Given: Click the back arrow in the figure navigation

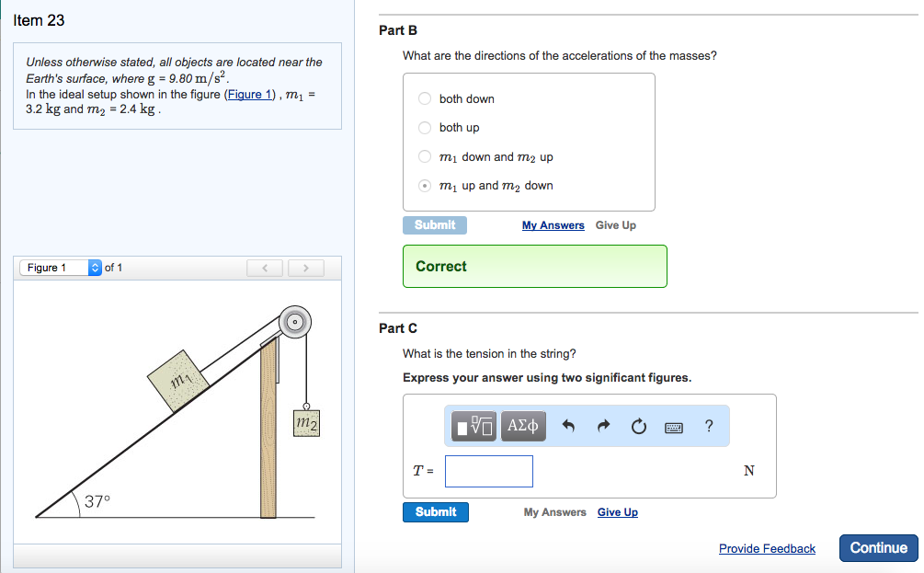Looking at the screenshot, I should (265, 268).
